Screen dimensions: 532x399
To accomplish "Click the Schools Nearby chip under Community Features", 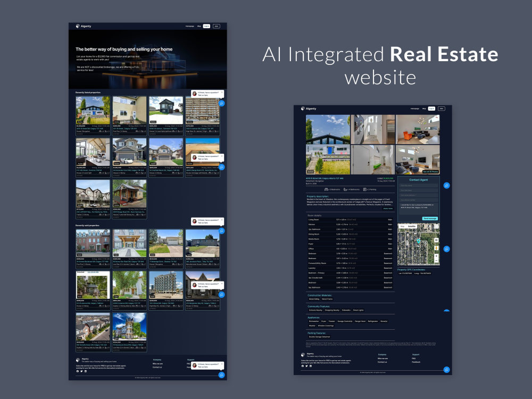I will tap(315, 310).
